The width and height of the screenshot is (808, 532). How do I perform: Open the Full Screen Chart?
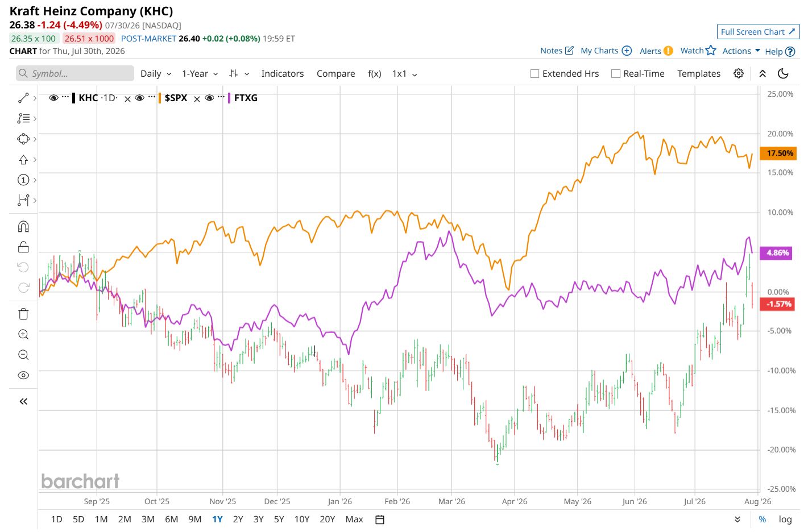click(758, 32)
